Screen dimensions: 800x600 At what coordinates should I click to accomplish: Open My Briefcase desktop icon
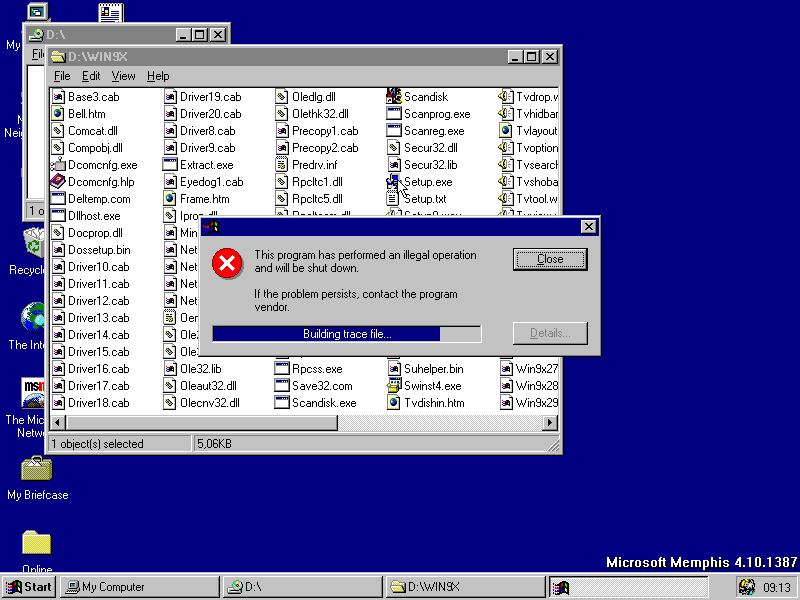pos(37,468)
